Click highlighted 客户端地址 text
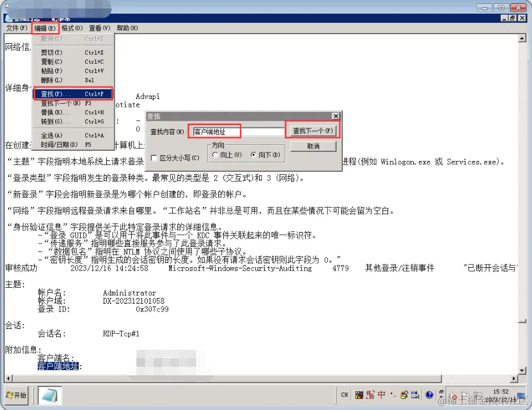This screenshot has height=410, width=532. 58,366
